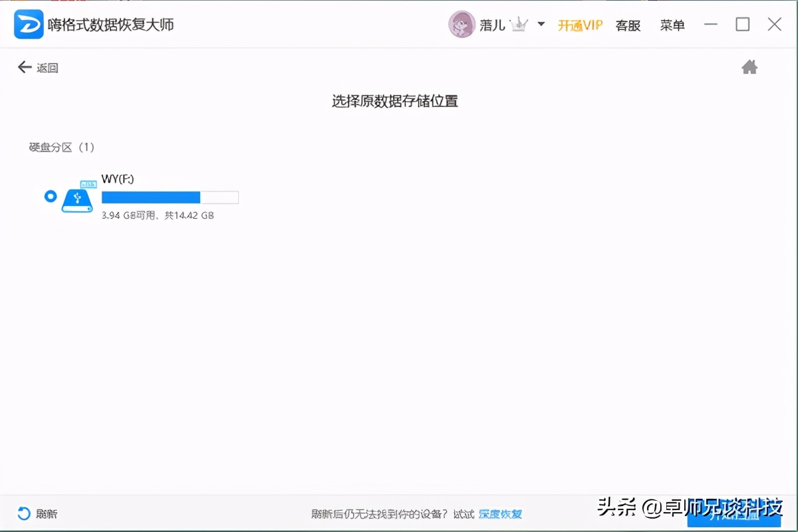798x532 pixels.
Task: Open the 菜单 menu
Action: [672, 25]
